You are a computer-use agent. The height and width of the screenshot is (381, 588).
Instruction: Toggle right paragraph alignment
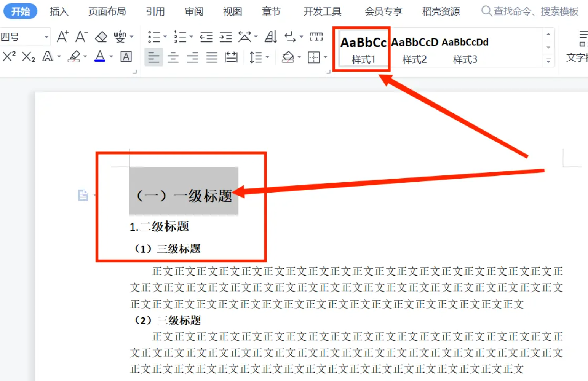point(193,57)
